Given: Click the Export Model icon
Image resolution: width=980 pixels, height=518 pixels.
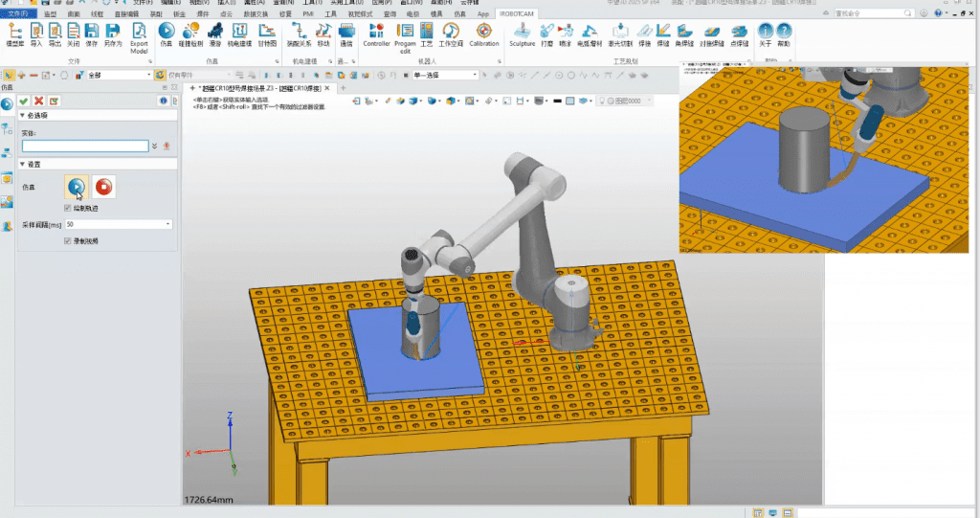Looking at the screenshot, I should pos(139,34).
